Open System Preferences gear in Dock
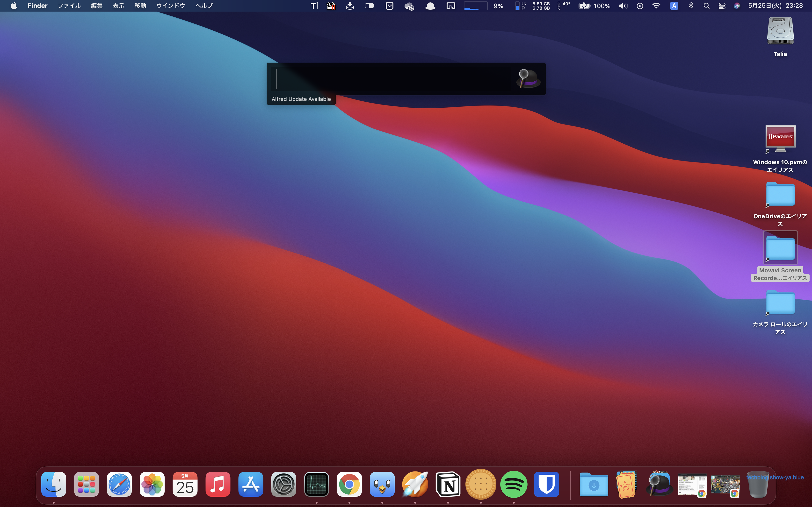This screenshot has height=507, width=812. pyautogui.click(x=283, y=484)
